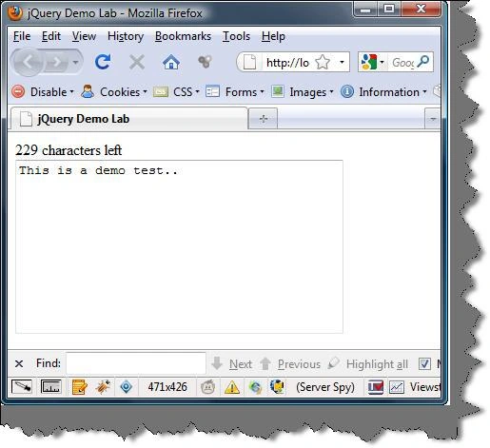This screenshot has width=490, height=448.
Task: Click the Firefox logo in title bar
Action: (x=15, y=12)
